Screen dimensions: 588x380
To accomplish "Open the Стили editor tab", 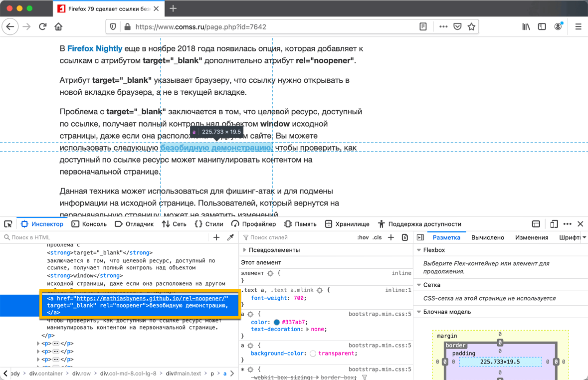I will click(209, 224).
